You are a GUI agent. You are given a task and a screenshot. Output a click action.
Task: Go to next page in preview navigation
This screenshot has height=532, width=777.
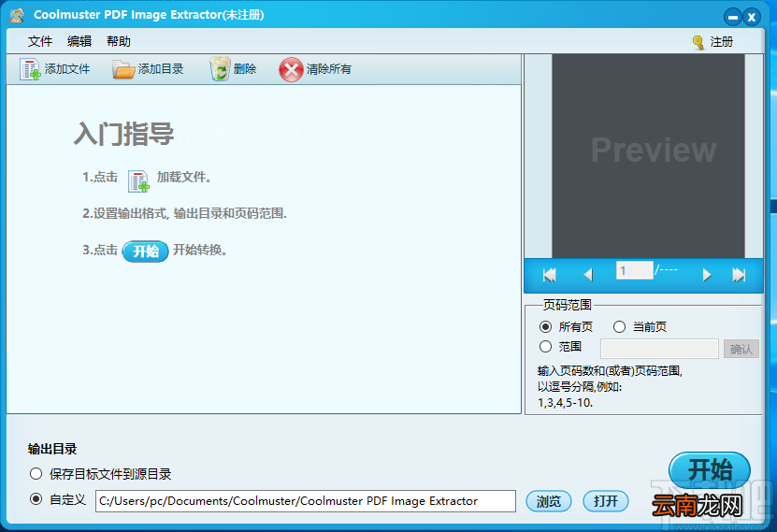(707, 275)
